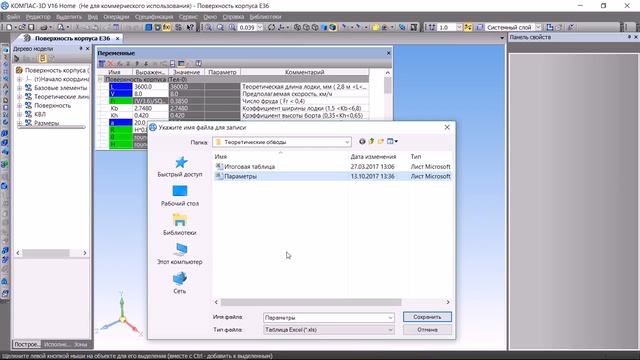Select the file Параметры in list
The height and width of the screenshot is (360, 640).
[x=241, y=176]
